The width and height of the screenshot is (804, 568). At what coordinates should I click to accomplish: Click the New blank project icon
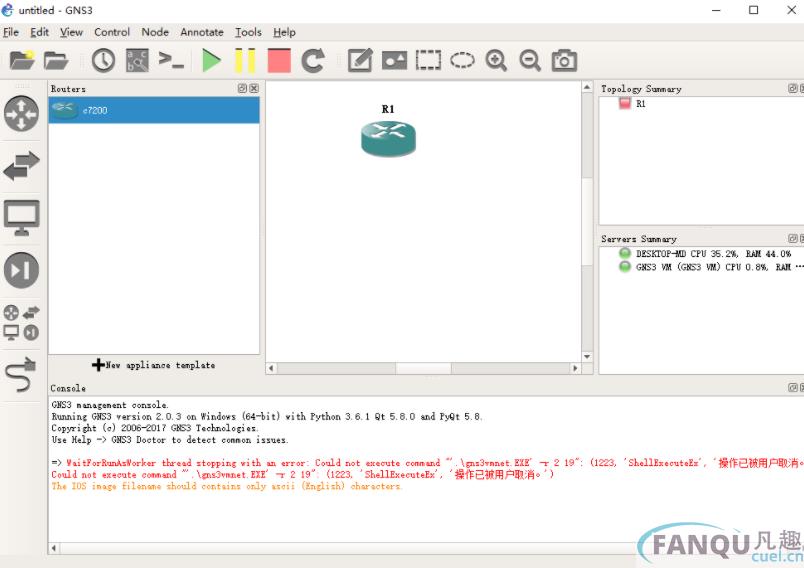tap(22, 60)
